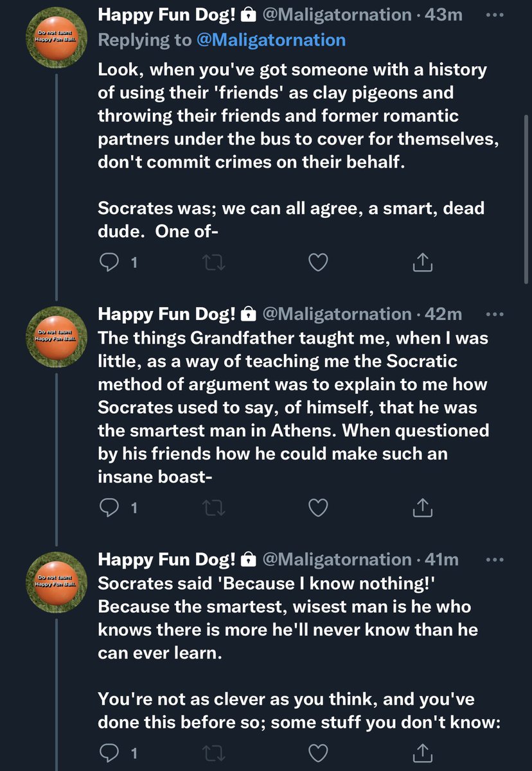
Task: Like the 43m tweet about Socrates
Action: [x=318, y=262]
